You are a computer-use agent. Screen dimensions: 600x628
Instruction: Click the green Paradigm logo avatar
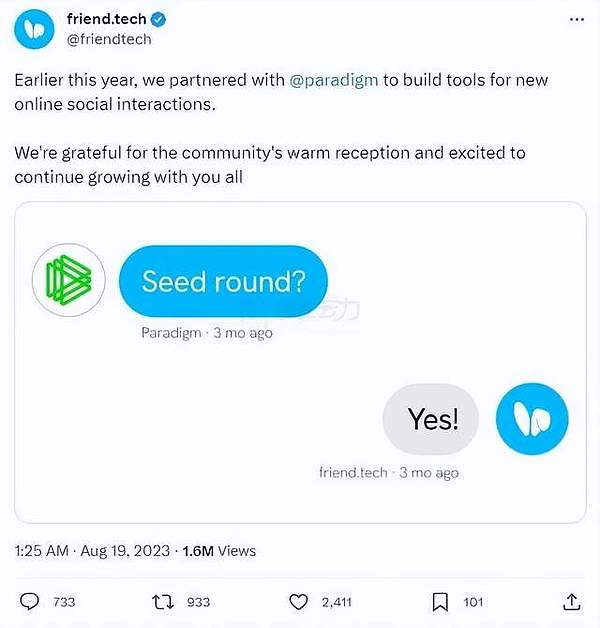(x=67, y=280)
